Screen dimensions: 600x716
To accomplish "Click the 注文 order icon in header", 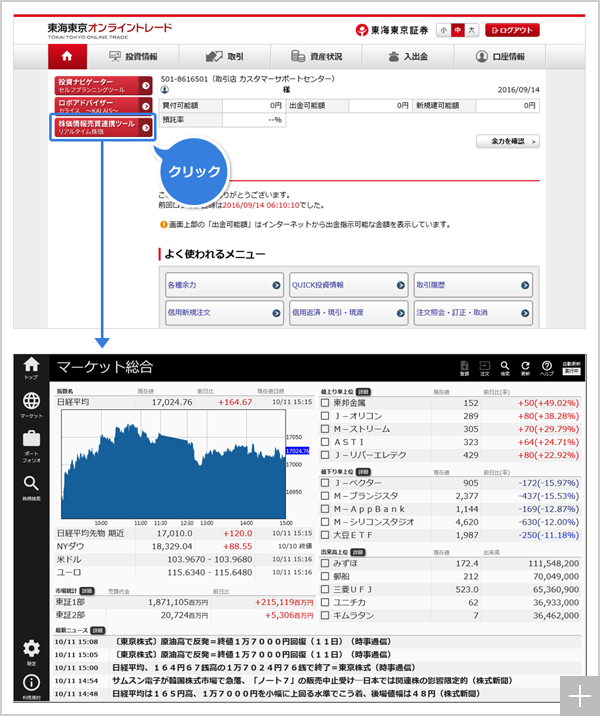I will [484, 368].
